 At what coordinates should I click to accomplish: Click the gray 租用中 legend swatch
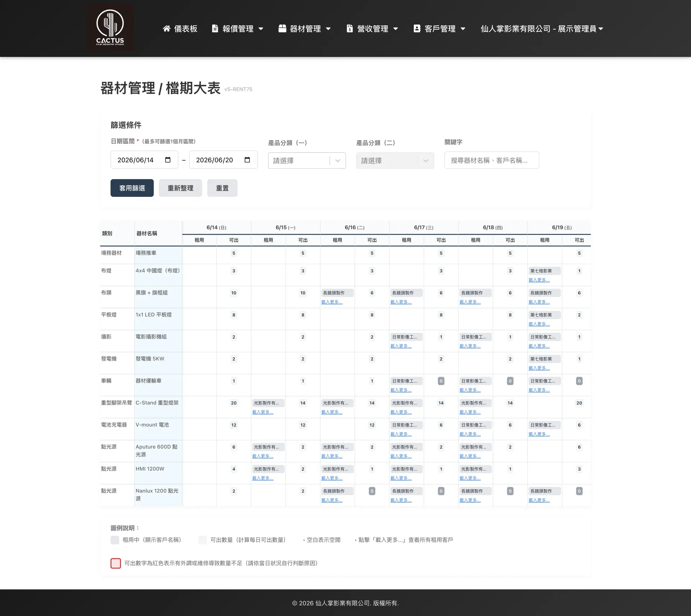tap(115, 540)
